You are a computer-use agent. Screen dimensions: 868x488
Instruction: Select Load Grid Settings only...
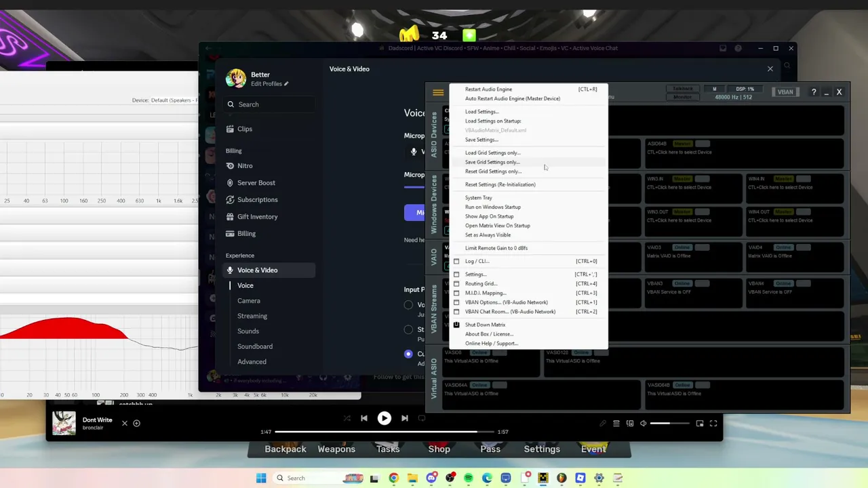[493, 153]
